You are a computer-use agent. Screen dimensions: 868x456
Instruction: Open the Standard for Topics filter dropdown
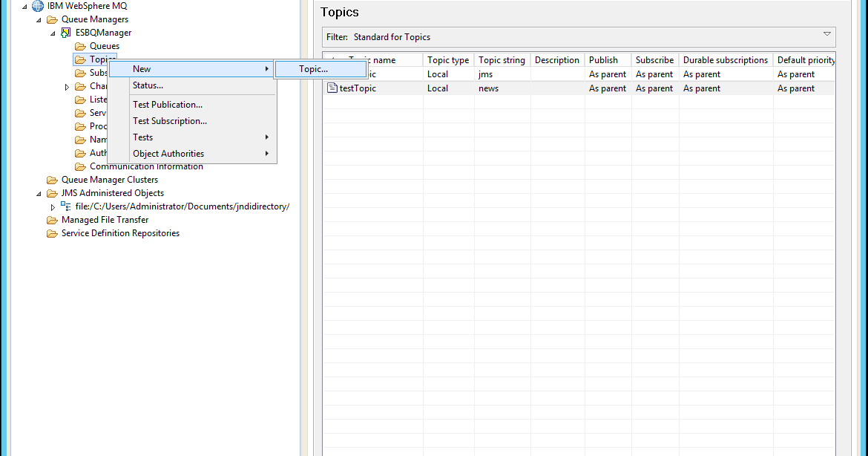point(826,36)
